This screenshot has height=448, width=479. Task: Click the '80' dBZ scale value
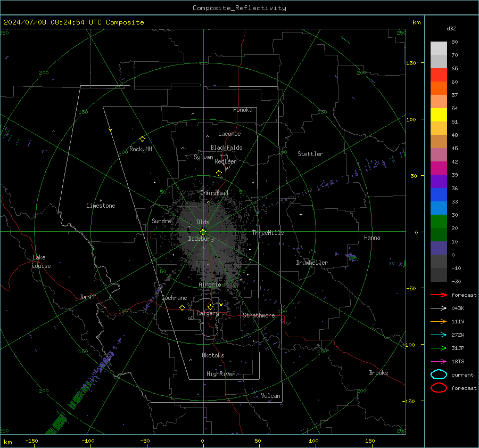click(455, 42)
